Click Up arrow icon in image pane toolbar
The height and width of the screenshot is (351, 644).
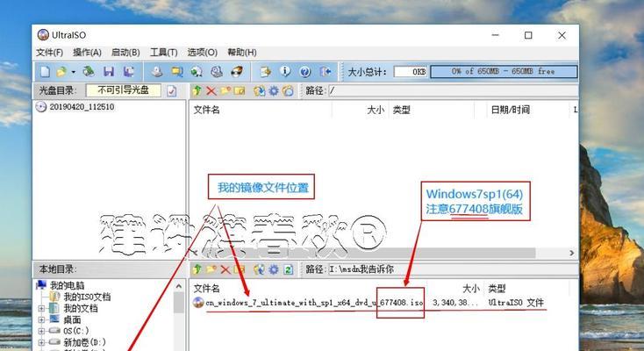click(197, 91)
